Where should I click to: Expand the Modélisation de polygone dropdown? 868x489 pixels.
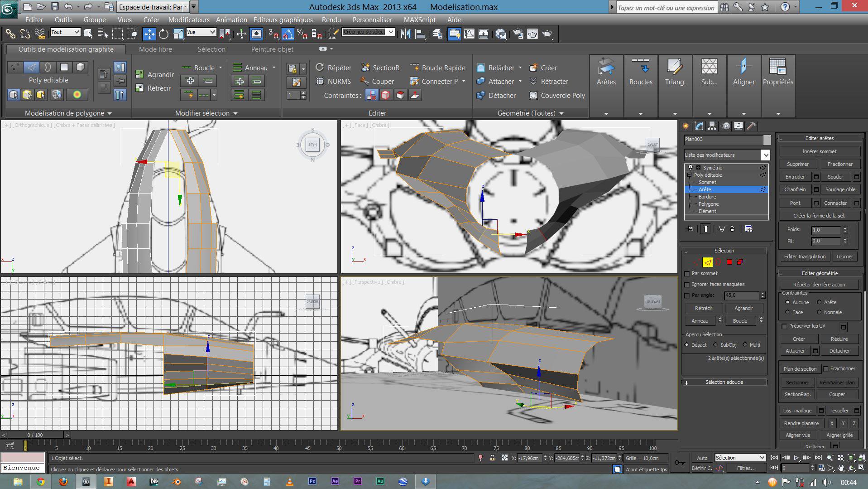click(68, 113)
